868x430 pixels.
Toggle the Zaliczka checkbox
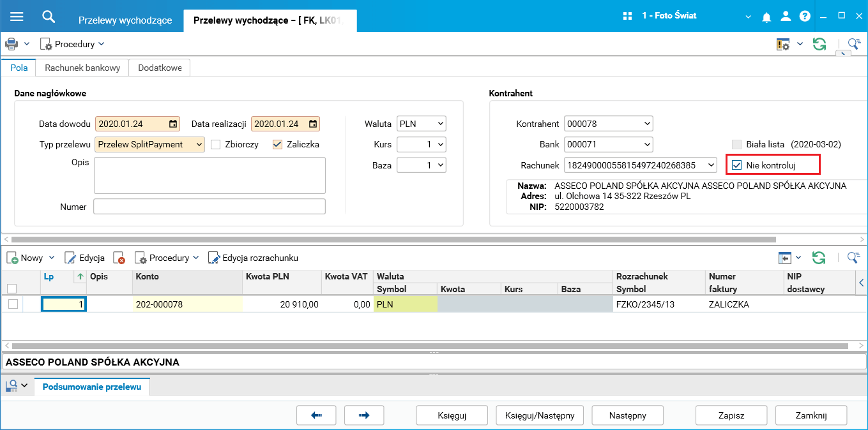click(277, 144)
